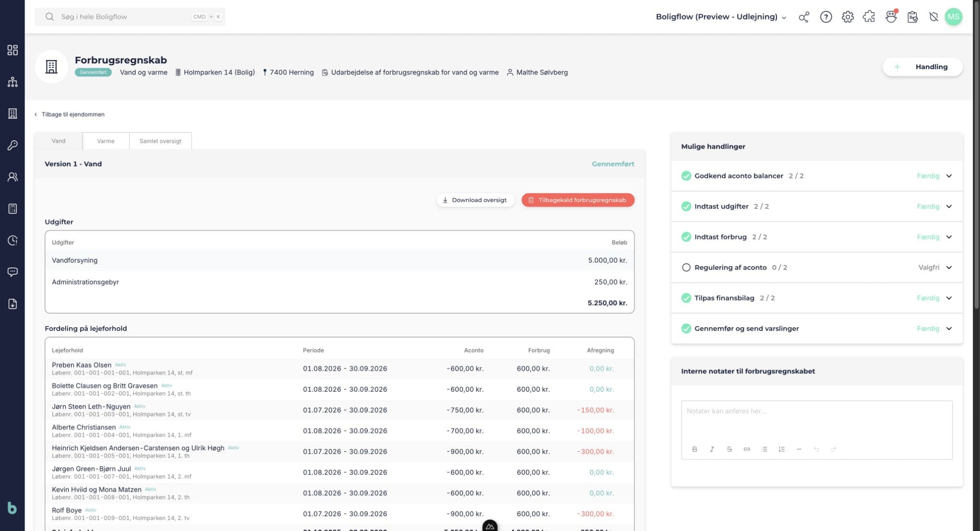
Task: Open the tenants people sidebar icon
Action: pyautogui.click(x=12, y=177)
